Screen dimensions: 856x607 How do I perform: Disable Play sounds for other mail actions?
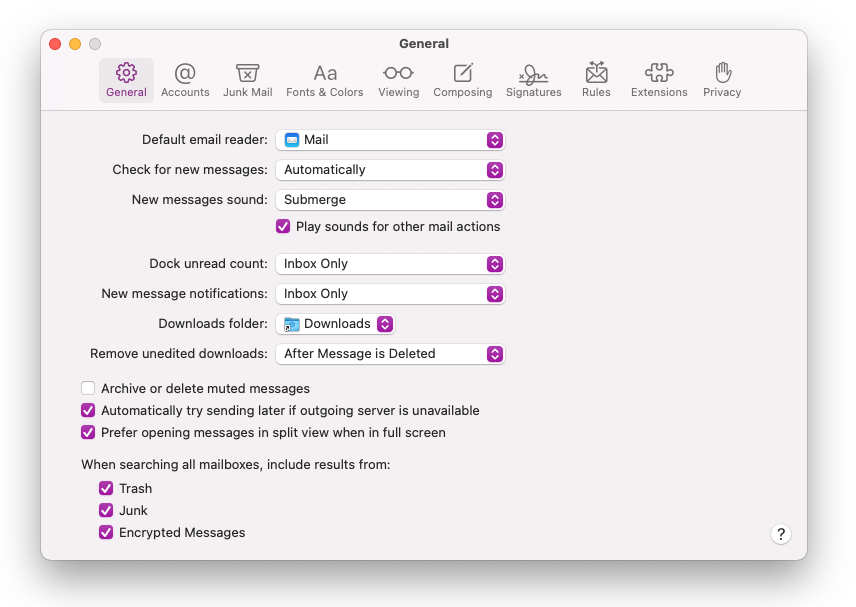pos(283,227)
